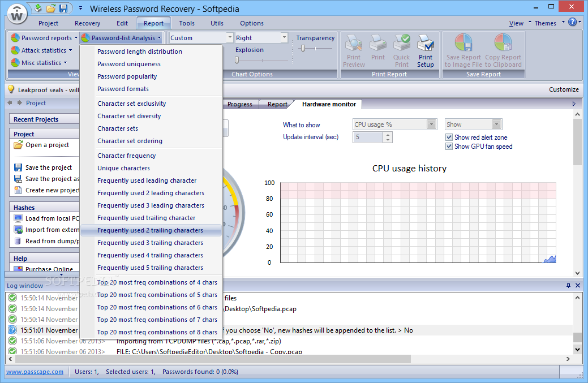This screenshot has height=383, width=588.
Task: Click the Open a project folder icon
Action: point(18,145)
